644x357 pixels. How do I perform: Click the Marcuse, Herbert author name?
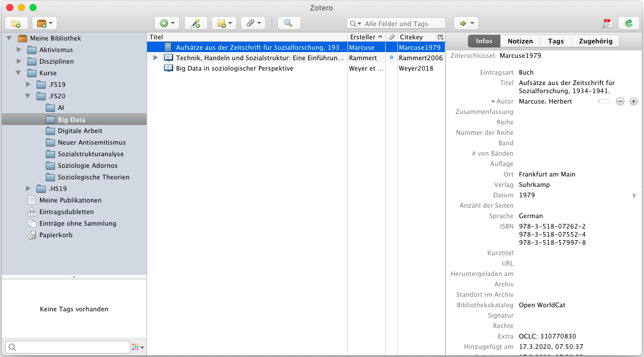tap(546, 101)
